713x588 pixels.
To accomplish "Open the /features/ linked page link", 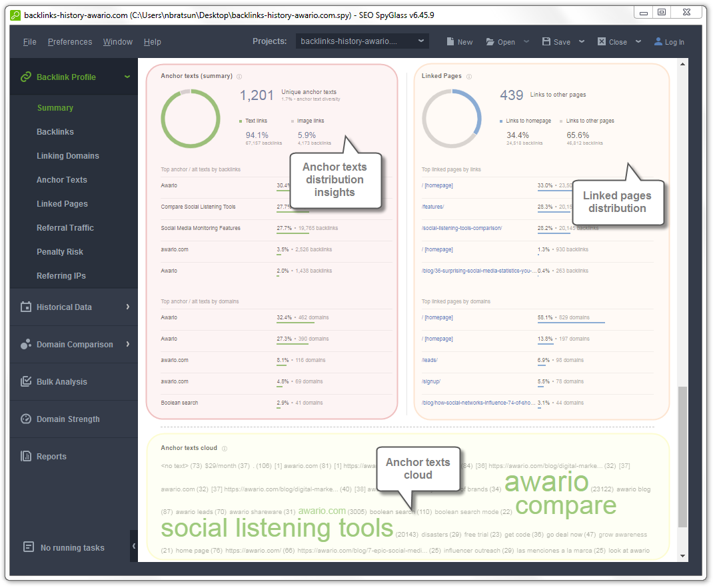I will 432,207.
